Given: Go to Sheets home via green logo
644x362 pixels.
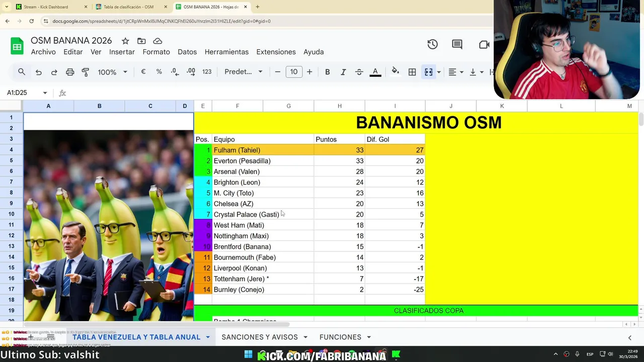Looking at the screenshot, I should pos(17,46).
